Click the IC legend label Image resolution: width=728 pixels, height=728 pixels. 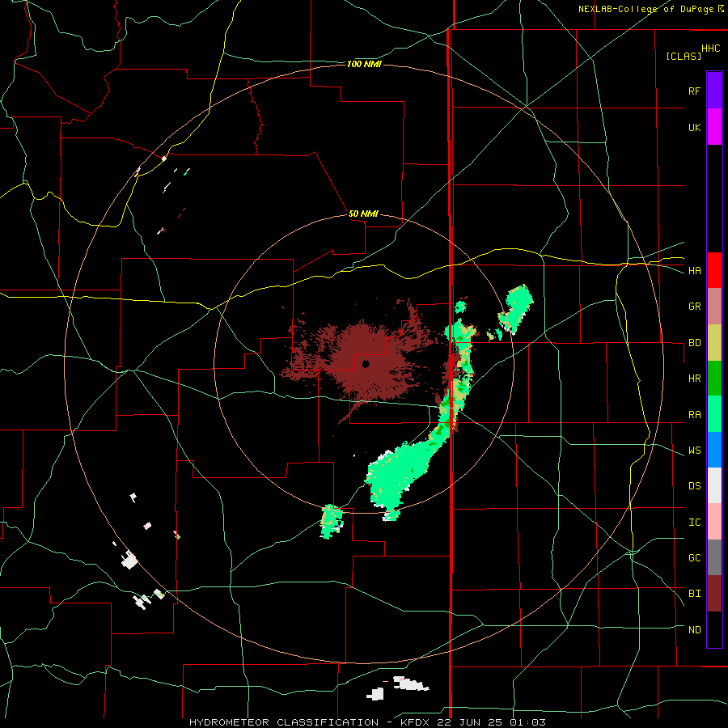point(694,523)
